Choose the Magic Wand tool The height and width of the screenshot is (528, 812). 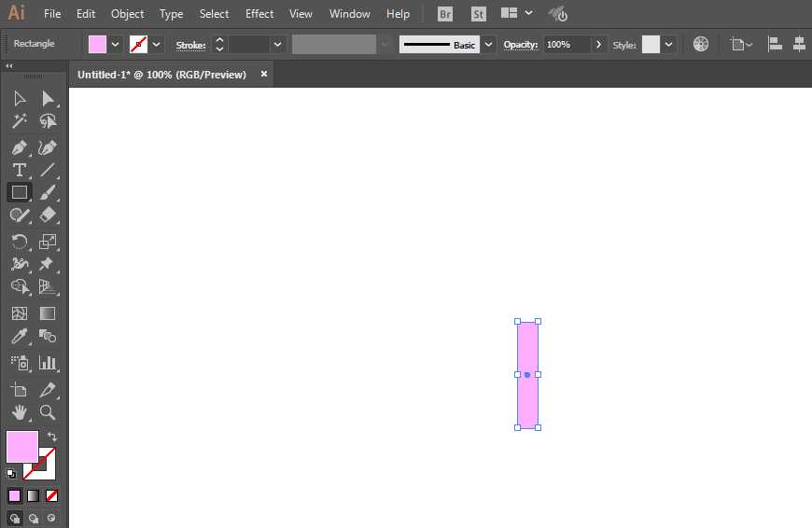click(x=20, y=121)
